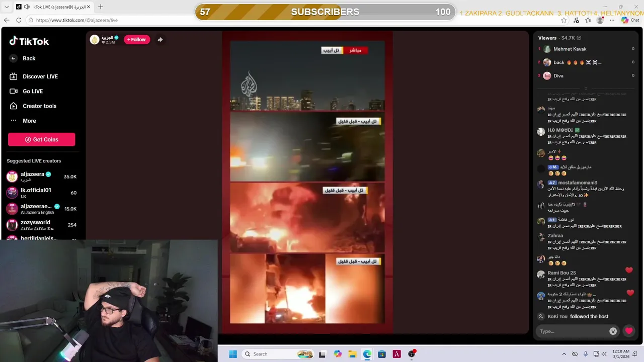
Task: Click mostafamomani3 username in chat
Action: pyautogui.click(x=578, y=183)
